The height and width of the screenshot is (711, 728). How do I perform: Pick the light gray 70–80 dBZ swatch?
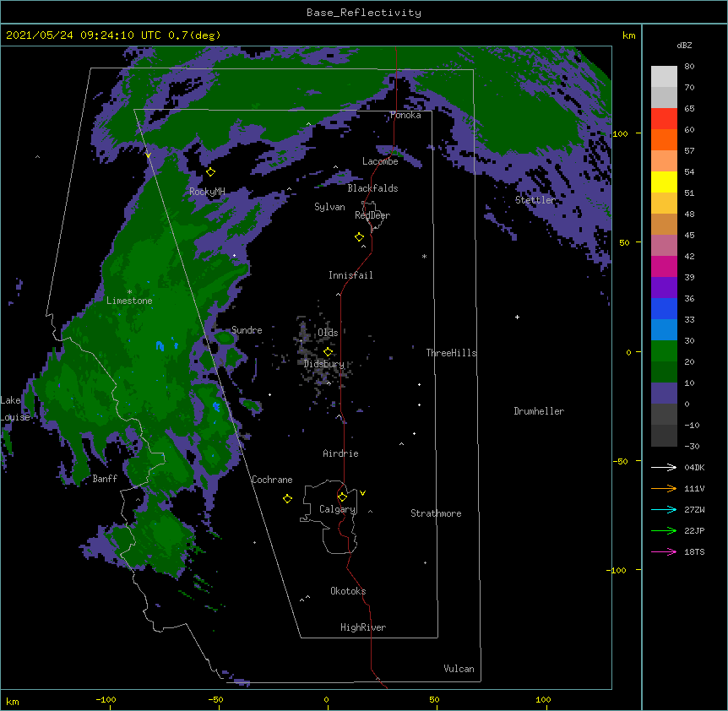(x=664, y=77)
